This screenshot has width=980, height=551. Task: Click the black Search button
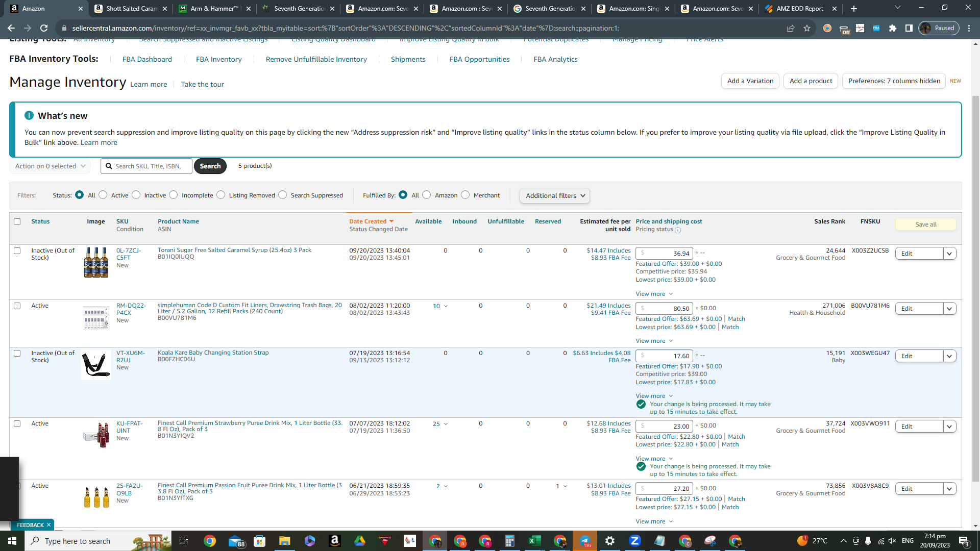pyautogui.click(x=210, y=166)
